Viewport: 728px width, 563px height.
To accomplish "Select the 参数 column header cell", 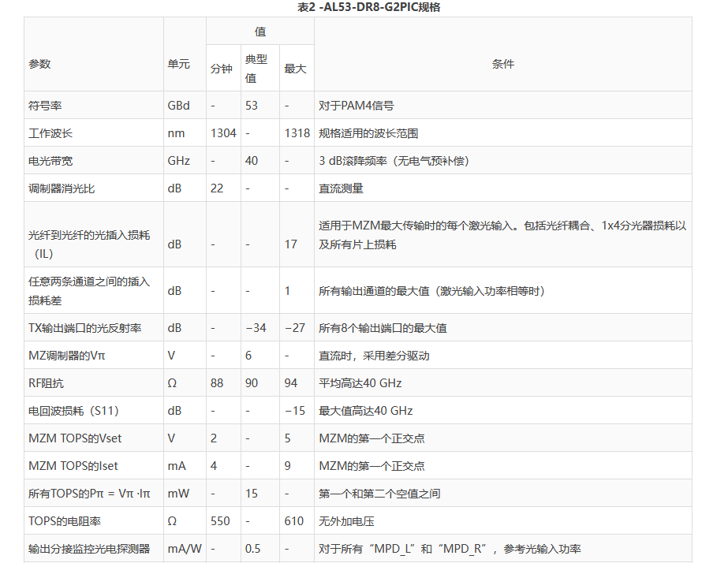I will (40, 64).
